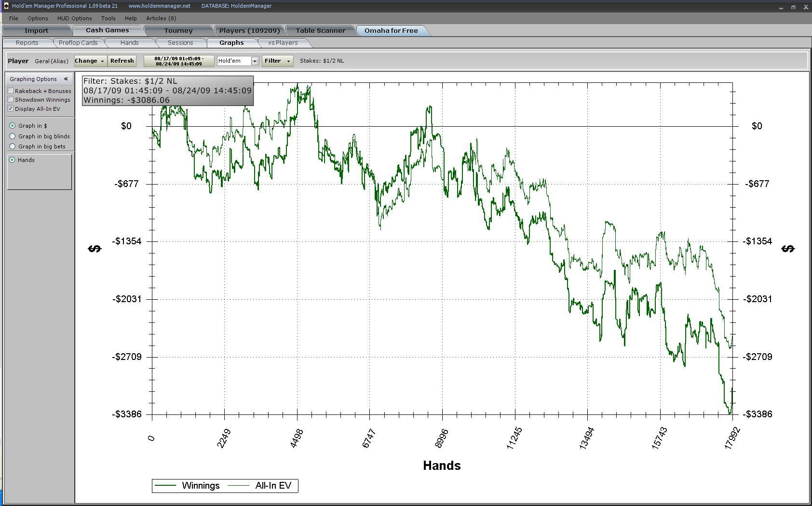Screen dimensions: 812x506
Task: Click the 17992 x-axis label
Action: (x=732, y=439)
